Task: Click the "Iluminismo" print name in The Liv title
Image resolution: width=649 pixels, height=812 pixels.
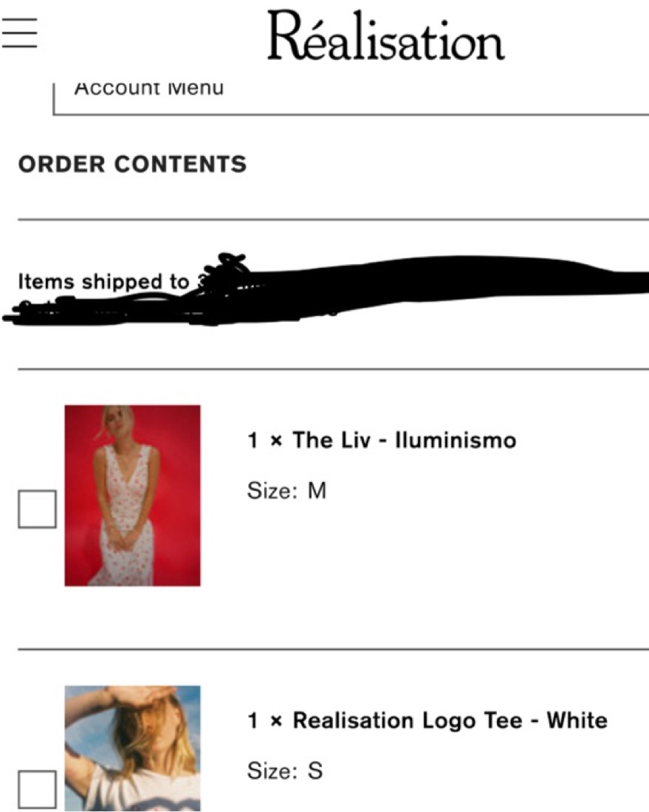Action: click(x=456, y=440)
